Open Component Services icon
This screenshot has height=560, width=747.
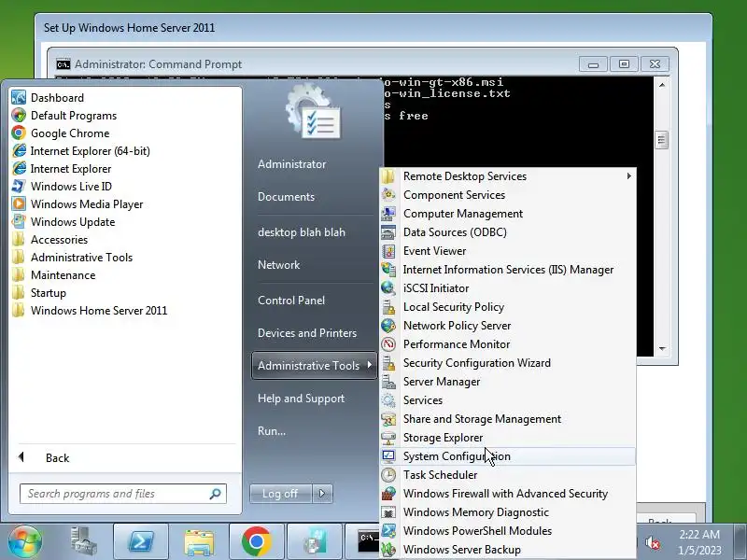[x=388, y=195]
